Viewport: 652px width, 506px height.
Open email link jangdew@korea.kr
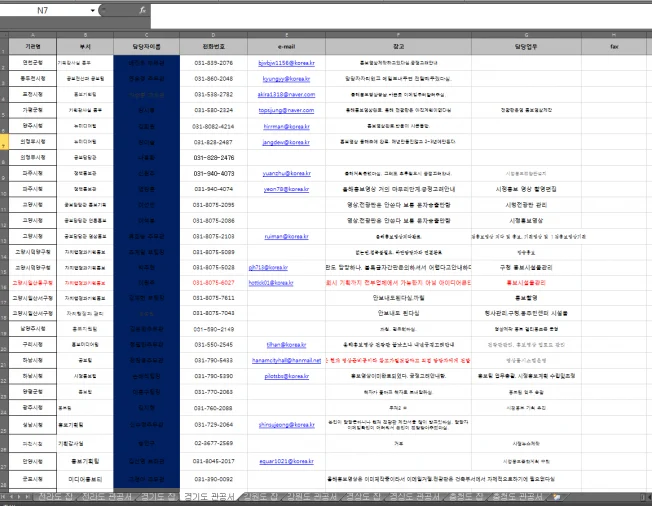[x=286, y=142]
